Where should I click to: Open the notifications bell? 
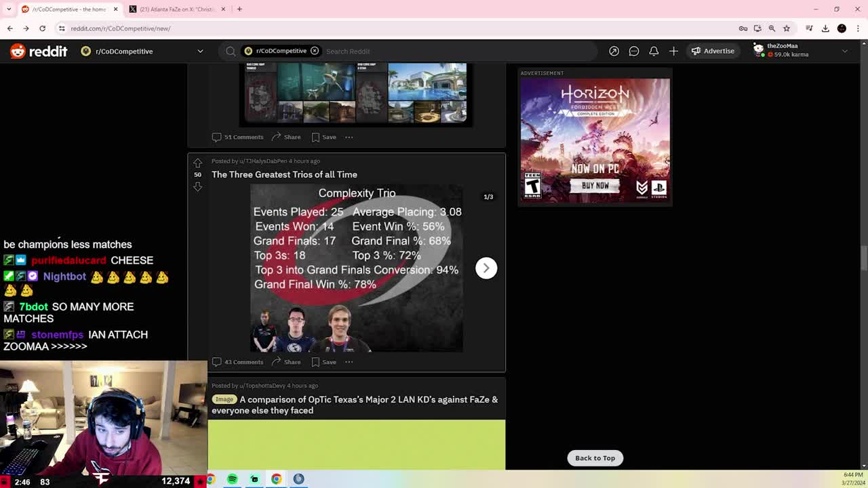coord(654,51)
